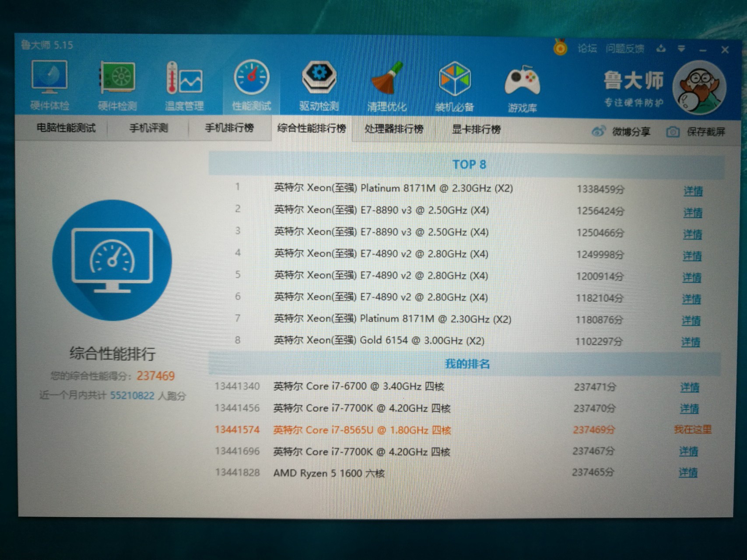Open the 显卡排行榜 GPU ranking tab

click(477, 129)
